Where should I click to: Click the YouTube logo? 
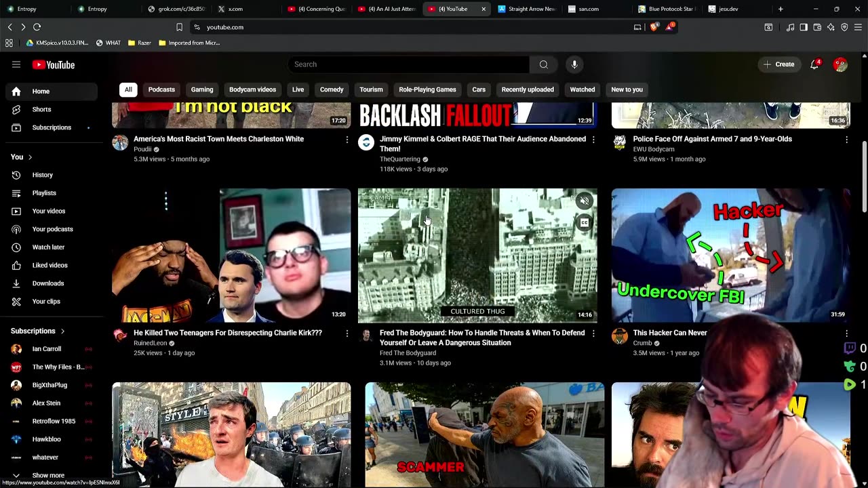click(54, 64)
